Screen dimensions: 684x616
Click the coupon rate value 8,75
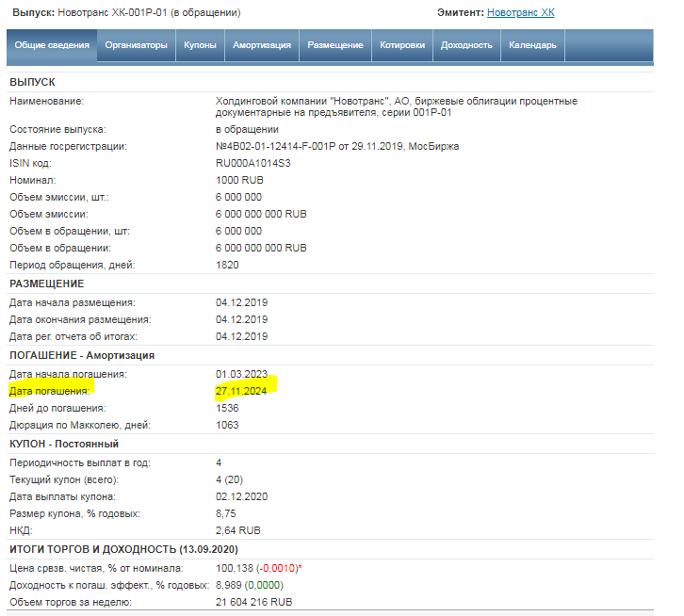tap(225, 513)
